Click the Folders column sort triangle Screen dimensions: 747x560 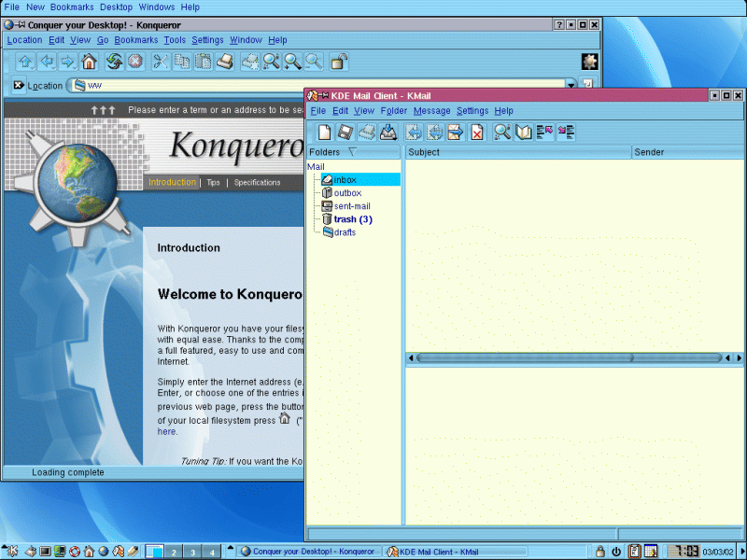pos(353,152)
